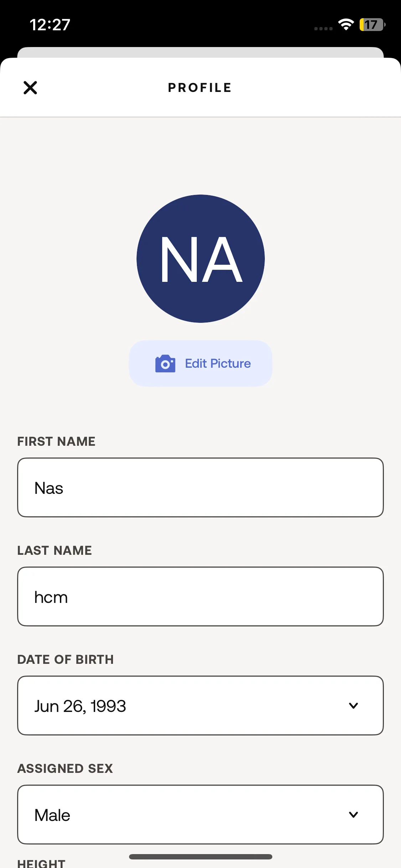The height and width of the screenshot is (868, 401).
Task: Focus the Last Name field containing hcm
Action: tap(201, 596)
